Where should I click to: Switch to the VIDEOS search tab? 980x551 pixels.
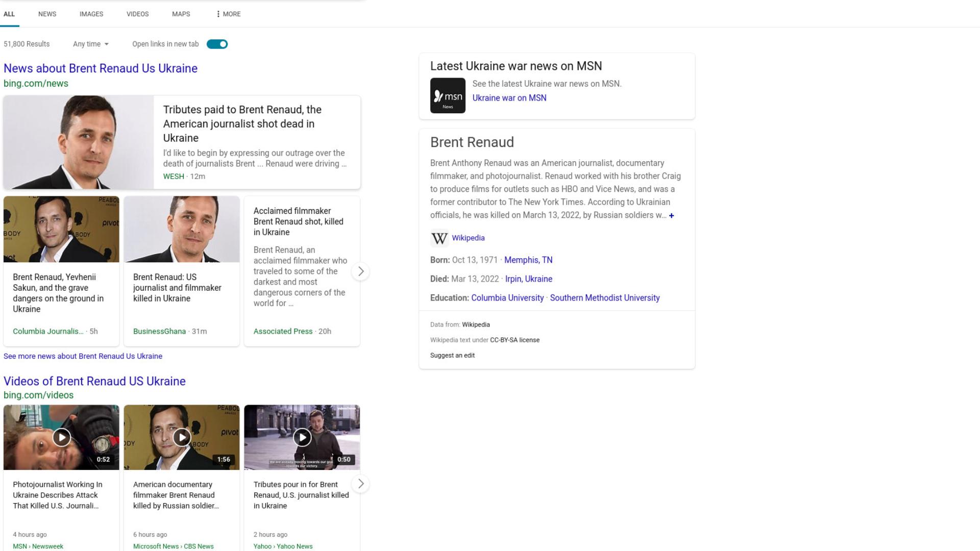pyautogui.click(x=138, y=14)
